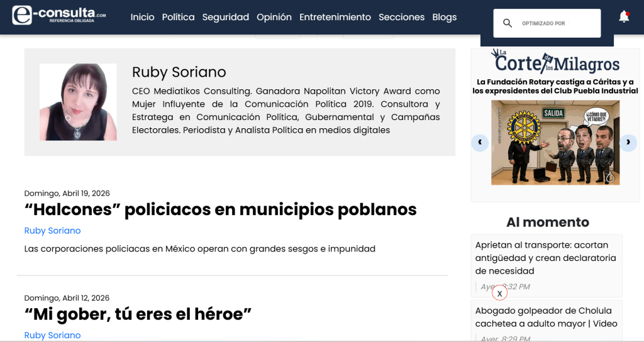Expand the Secciones menu
This screenshot has width=644, height=342.
point(401,17)
